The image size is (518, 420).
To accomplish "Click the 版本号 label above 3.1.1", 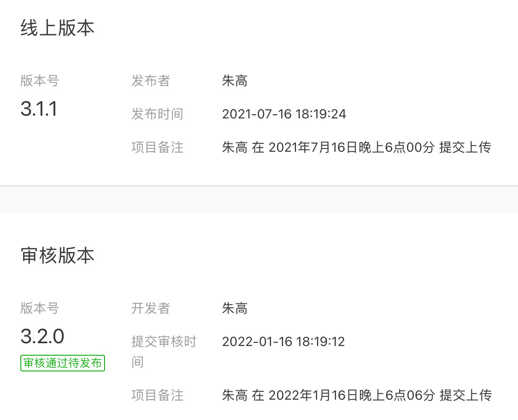I will 40,81.
